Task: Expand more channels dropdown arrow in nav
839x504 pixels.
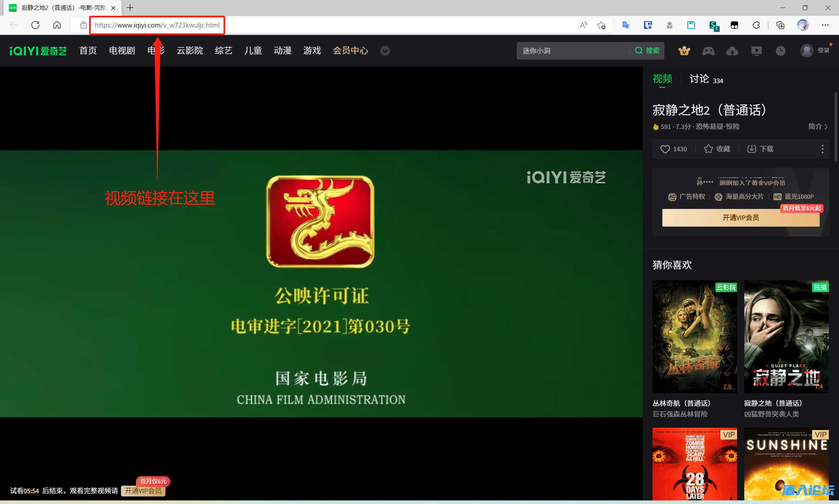Action: [385, 51]
